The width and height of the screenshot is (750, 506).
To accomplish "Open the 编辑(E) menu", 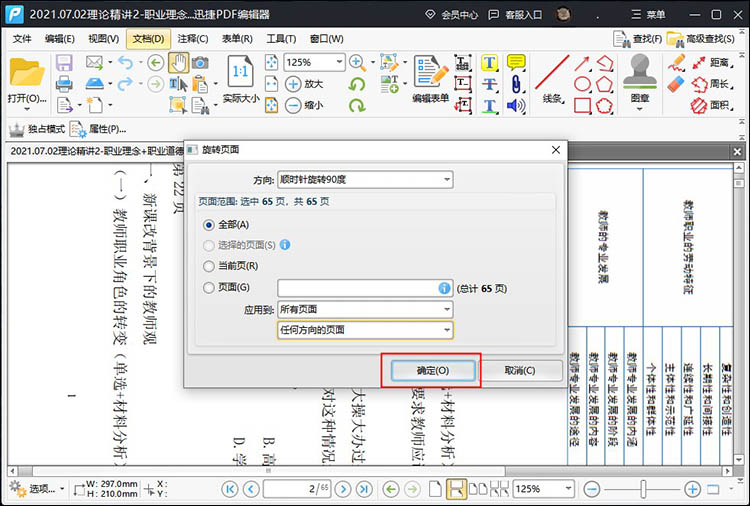I will (60, 39).
